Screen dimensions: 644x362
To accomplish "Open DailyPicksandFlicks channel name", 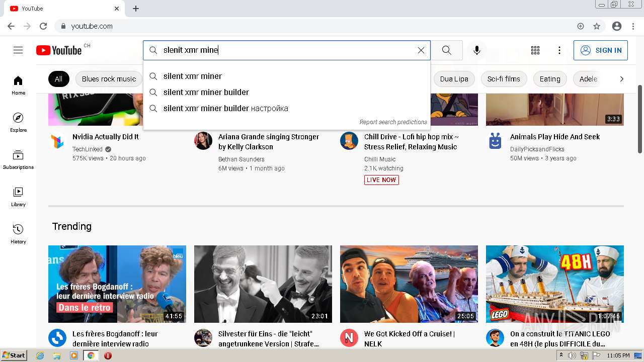I will click(537, 149).
